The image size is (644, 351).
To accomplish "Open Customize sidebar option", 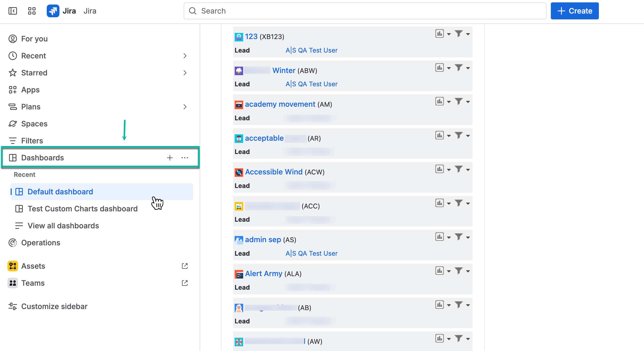I will tap(54, 306).
